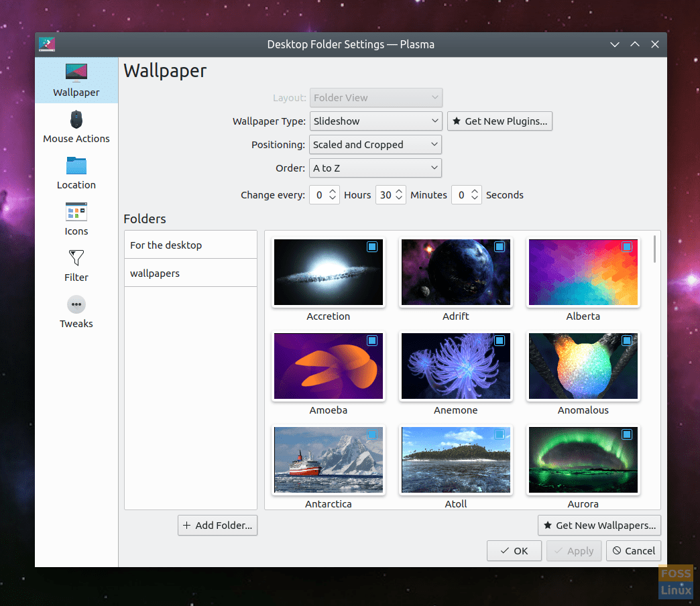Deselect the Anemone wallpaper checkbox

(x=500, y=341)
